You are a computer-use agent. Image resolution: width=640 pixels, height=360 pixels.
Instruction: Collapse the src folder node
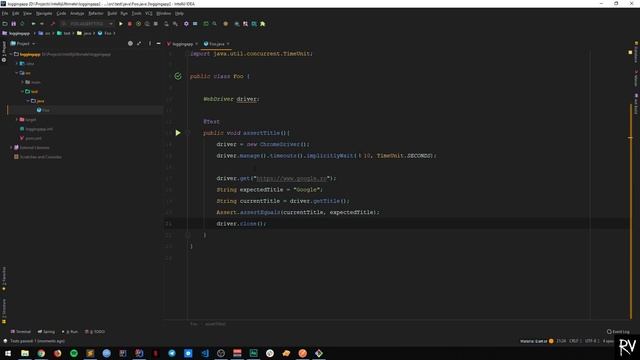coord(17,73)
